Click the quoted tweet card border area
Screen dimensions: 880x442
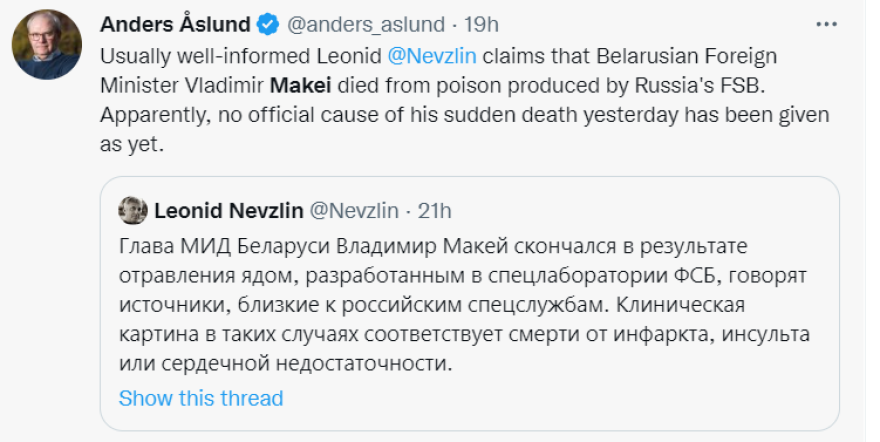[x=470, y=303]
